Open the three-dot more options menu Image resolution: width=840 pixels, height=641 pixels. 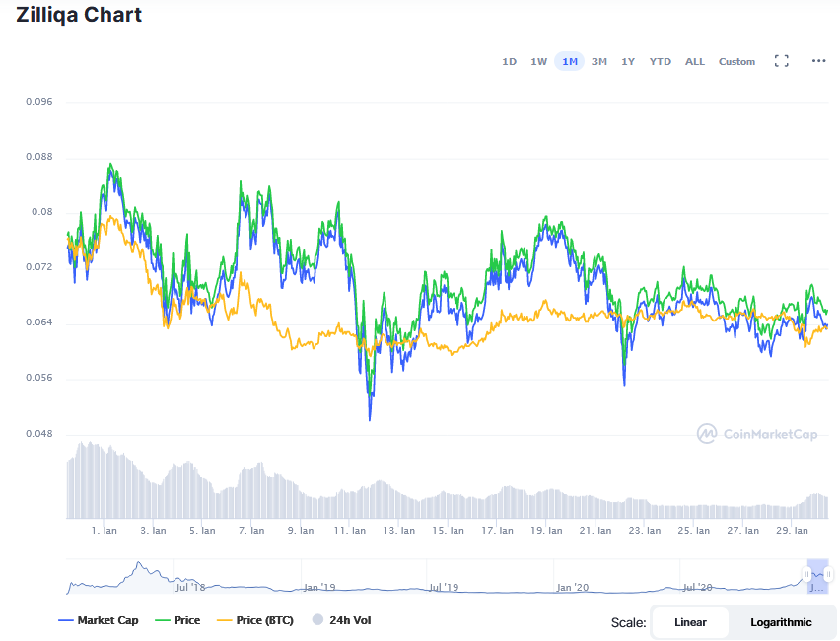click(818, 61)
